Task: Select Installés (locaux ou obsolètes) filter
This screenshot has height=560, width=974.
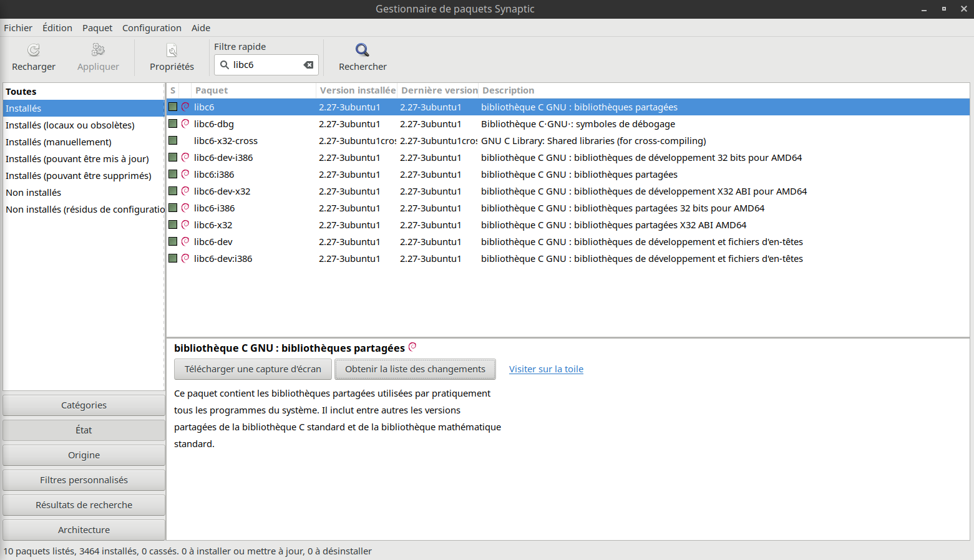Action: [x=84, y=125]
